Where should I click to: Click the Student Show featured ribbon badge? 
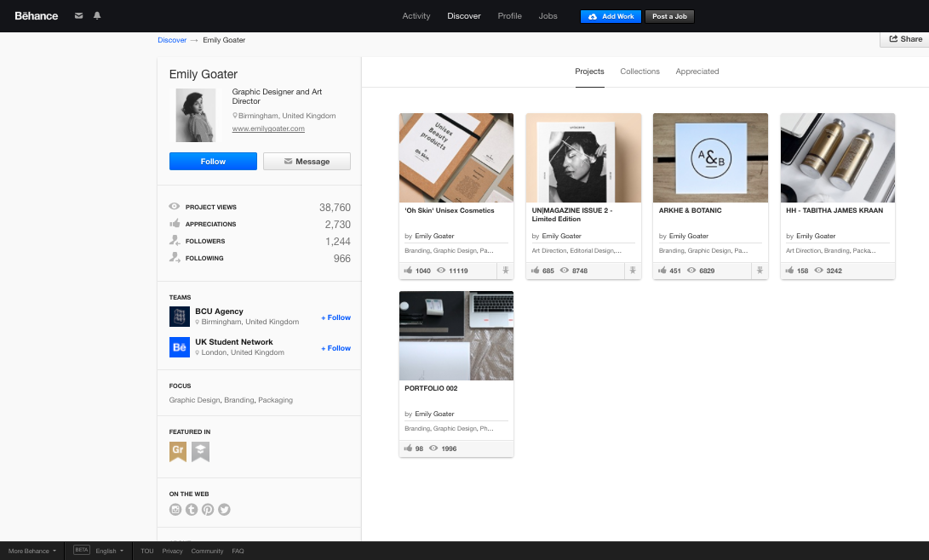[x=200, y=451]
